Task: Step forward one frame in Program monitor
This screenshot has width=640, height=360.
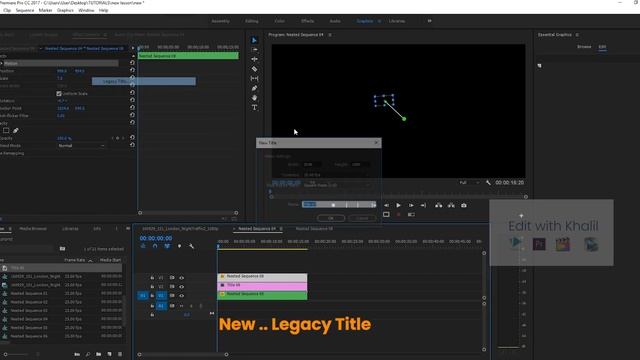Action: pos(411,205)
